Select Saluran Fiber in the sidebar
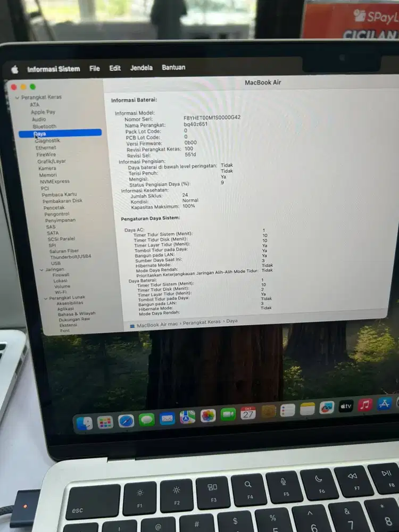Screen dimensions: 399x532 (x=64, y=251)
